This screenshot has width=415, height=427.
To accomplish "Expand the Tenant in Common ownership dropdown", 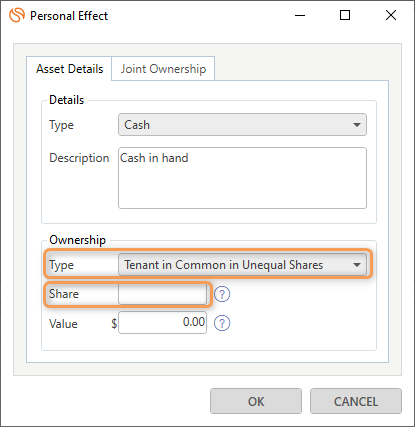I will pyautogui.click(x=242, y=265).
